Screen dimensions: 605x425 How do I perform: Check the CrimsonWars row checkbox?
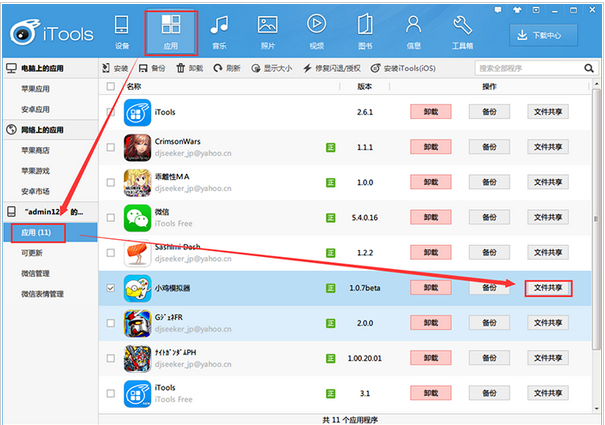point(111,147)
